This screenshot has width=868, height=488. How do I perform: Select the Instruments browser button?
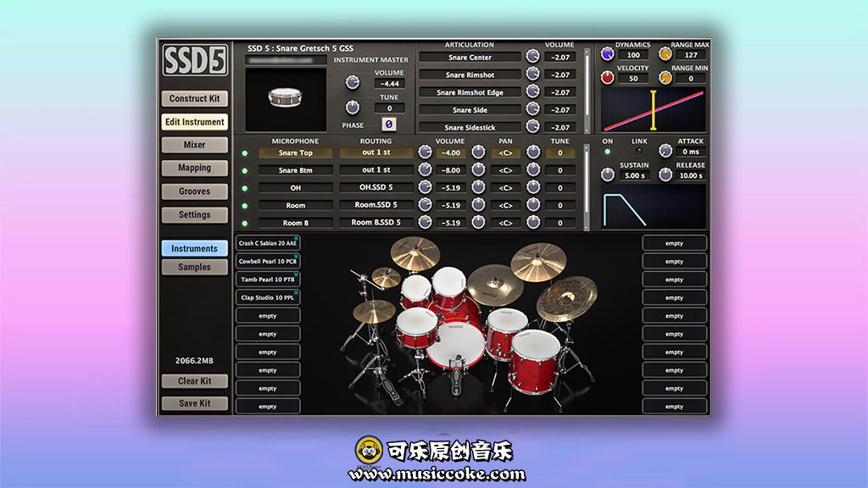[195, 248]
